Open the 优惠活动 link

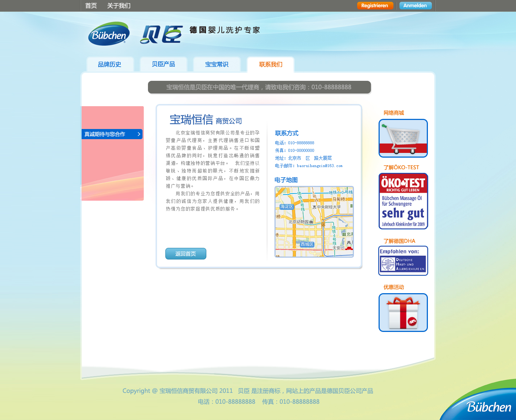[x=394, y=287]
